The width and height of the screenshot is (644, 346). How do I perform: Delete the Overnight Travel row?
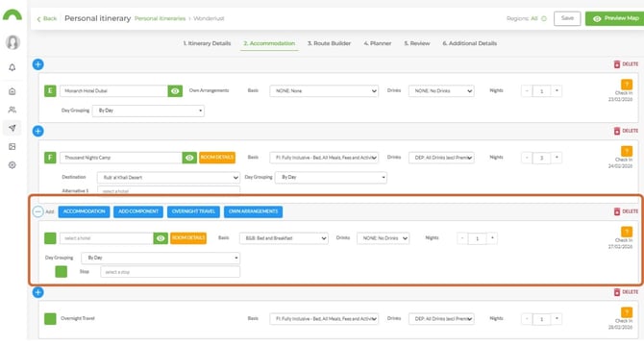pos(626,292)
